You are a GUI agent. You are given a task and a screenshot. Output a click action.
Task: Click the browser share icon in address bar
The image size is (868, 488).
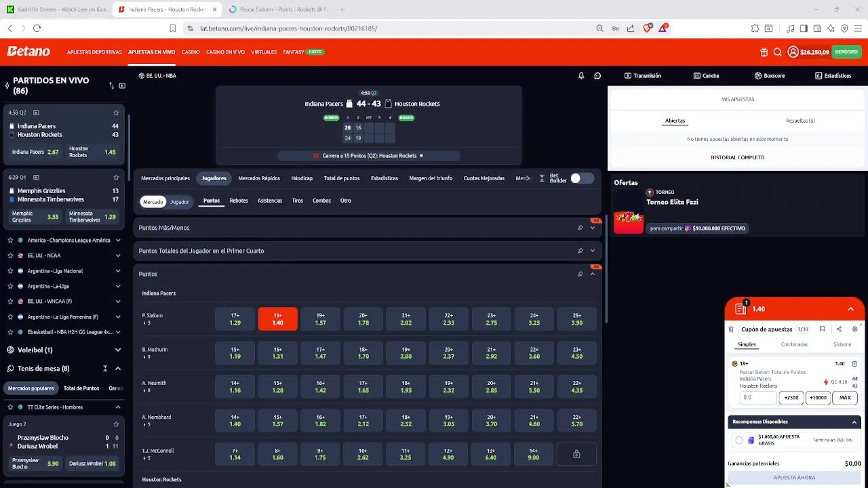coord(631,28)
